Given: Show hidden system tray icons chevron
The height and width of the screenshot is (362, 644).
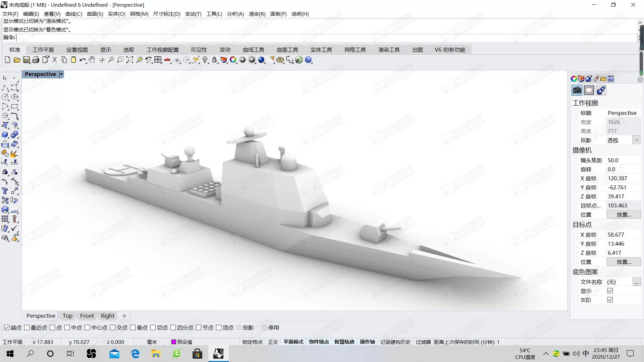Looking at the screenshot, I should [546, 354].
